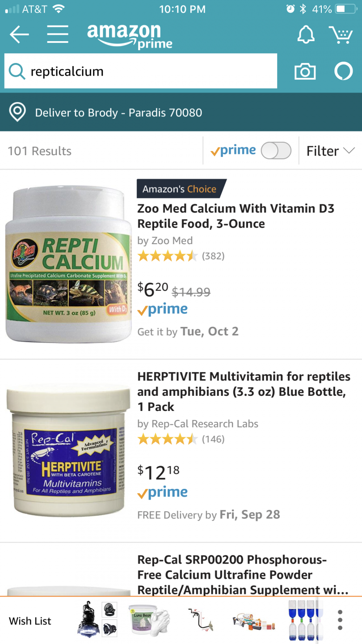Open the shopping cart

click(x=341, y=34)
